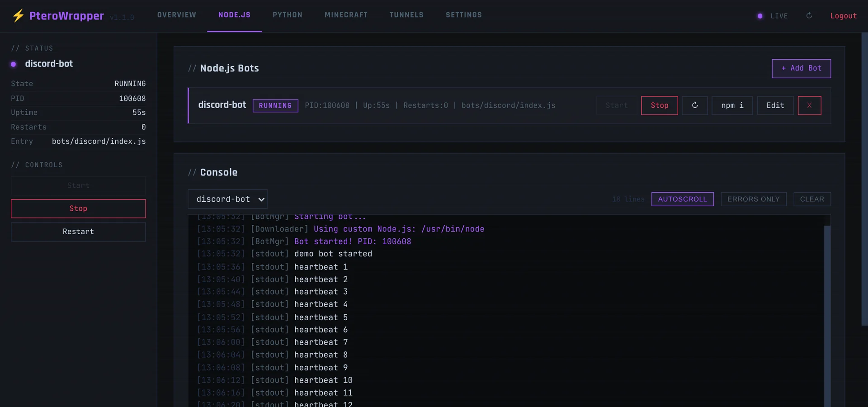The image size is (868, 407).
Task: Run npm i for discord-bot
Action: click(732, 105)
